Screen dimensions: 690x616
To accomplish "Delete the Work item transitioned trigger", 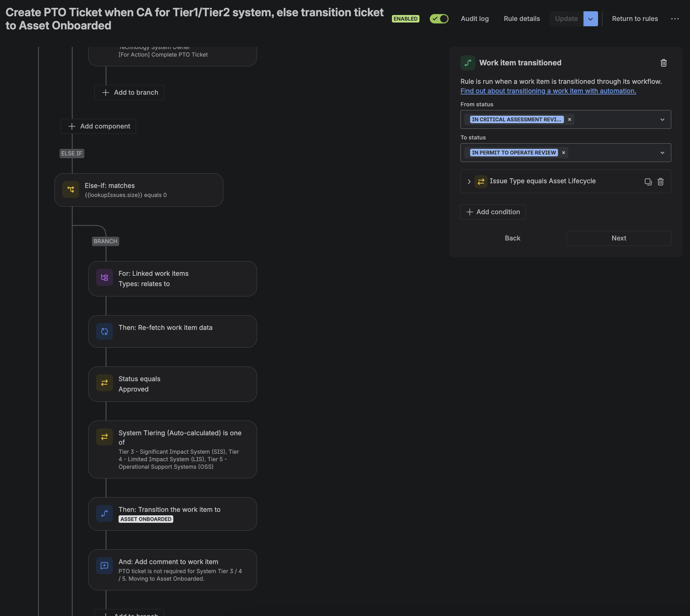I will point(663,63).
